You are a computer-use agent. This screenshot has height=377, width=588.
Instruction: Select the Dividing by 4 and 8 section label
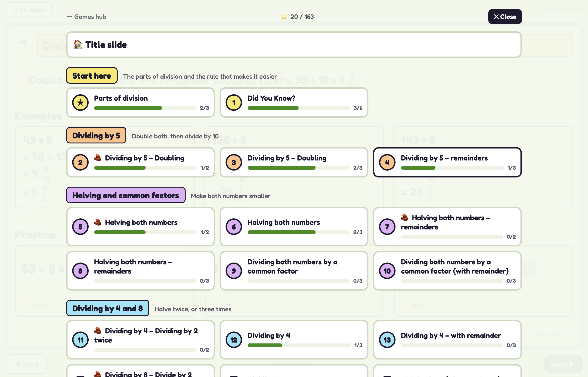[108, 308]
